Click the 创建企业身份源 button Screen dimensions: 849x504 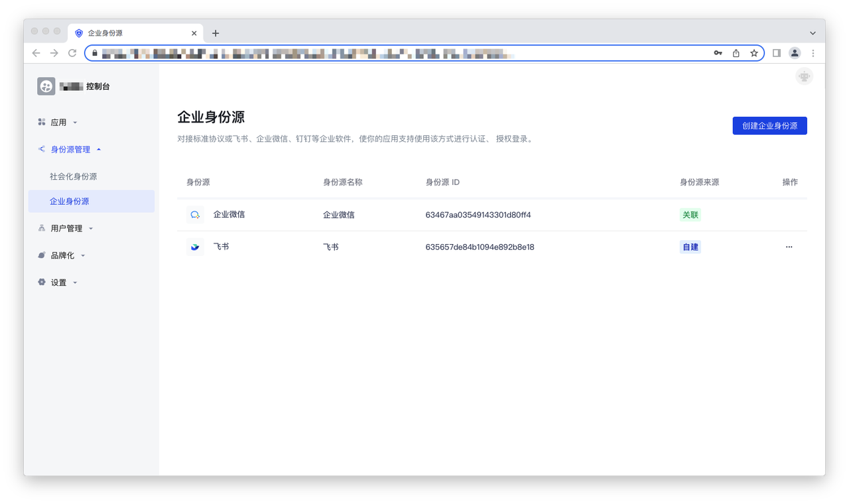(x=769, y=126)
